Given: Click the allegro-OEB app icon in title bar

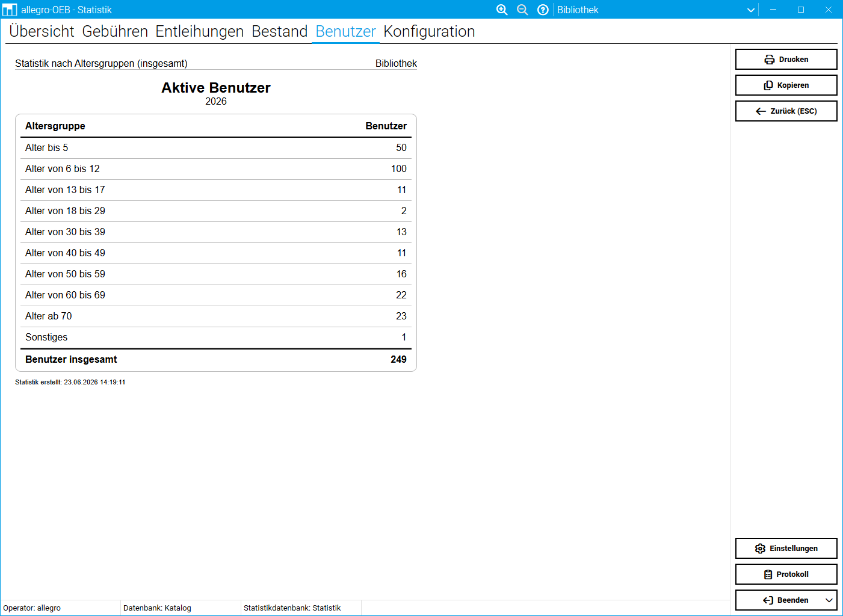Looking at the screenshot, I should (x=9, y=10).
